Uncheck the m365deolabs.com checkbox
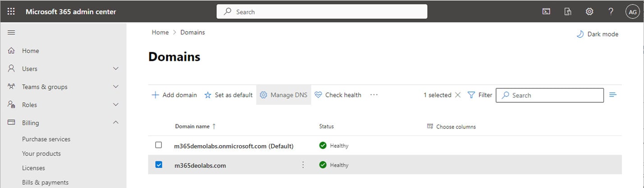 point(159,165)
